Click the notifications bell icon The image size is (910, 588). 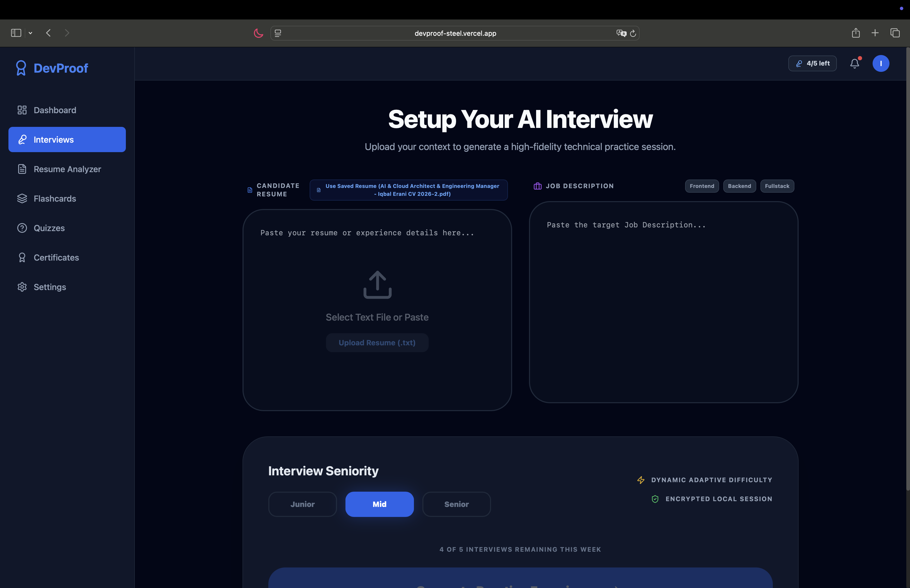tap(854, 63)
